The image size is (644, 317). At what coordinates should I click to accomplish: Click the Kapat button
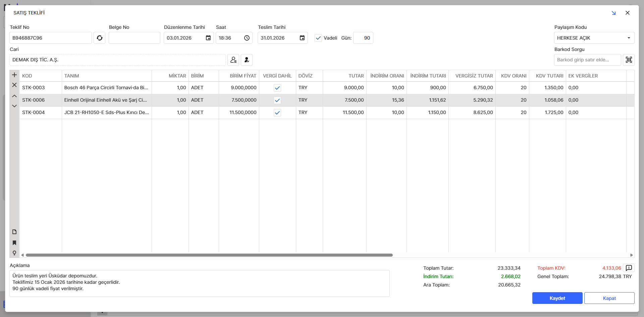point(609,298)
